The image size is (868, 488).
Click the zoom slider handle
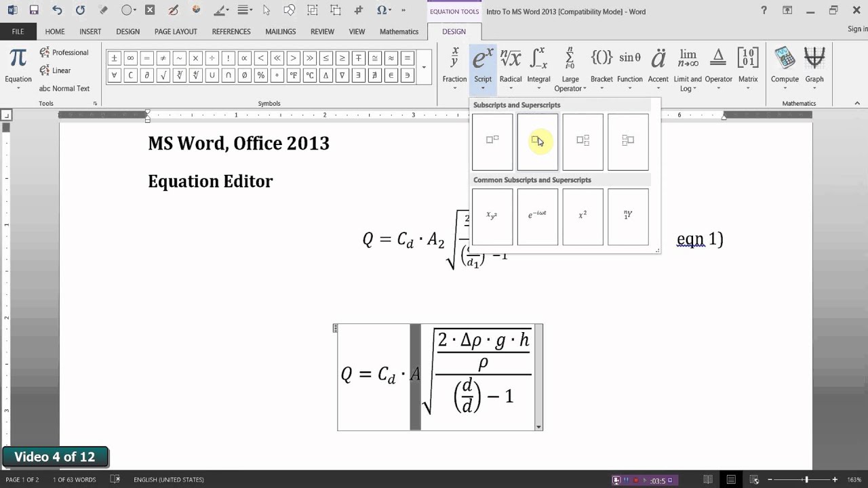click(806, 480)
